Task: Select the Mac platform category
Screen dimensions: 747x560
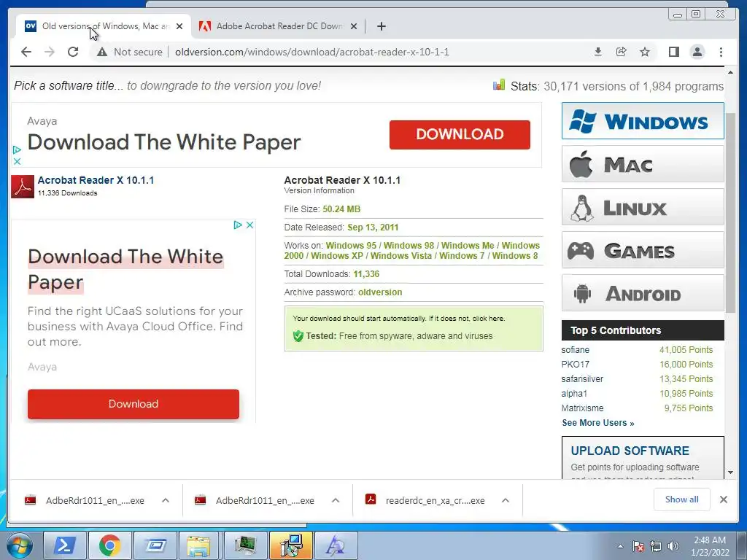Action: point(643,164)
